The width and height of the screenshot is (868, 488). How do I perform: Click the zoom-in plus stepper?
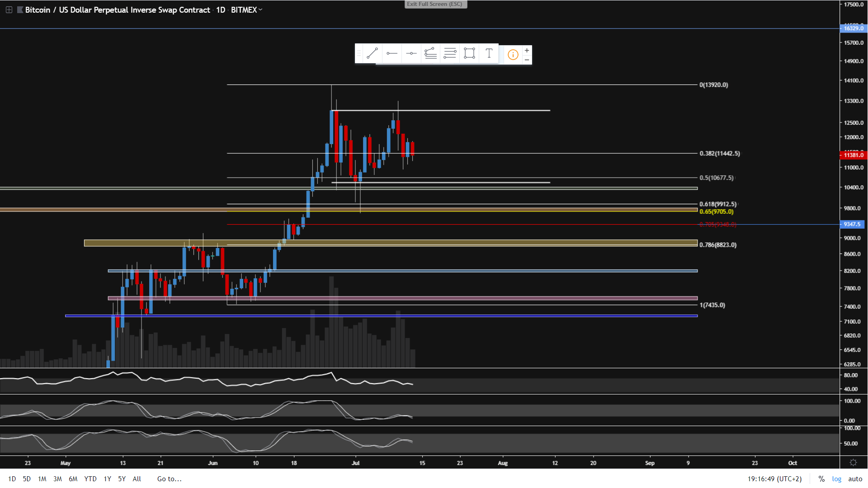(x=527, y=50)
